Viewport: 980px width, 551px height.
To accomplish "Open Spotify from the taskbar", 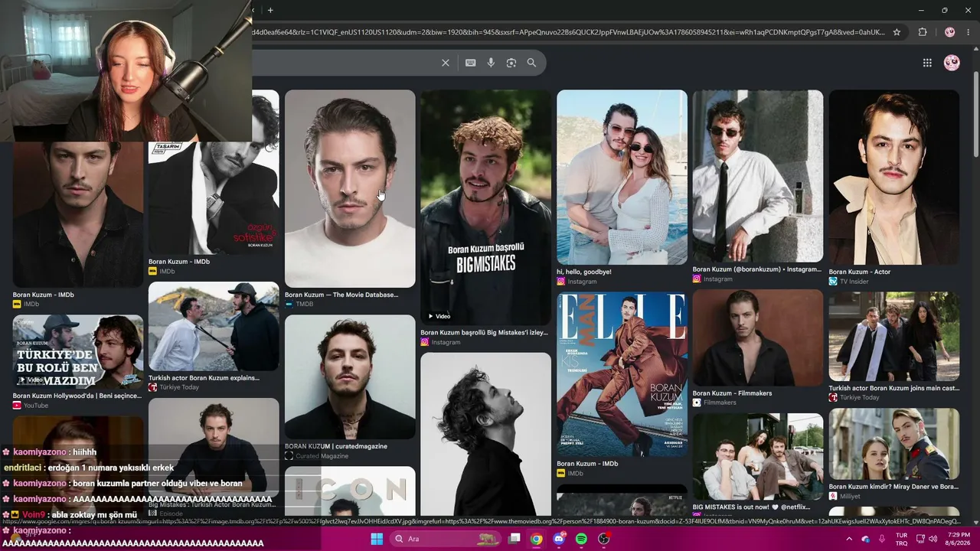I will click(x=581, y=539).
